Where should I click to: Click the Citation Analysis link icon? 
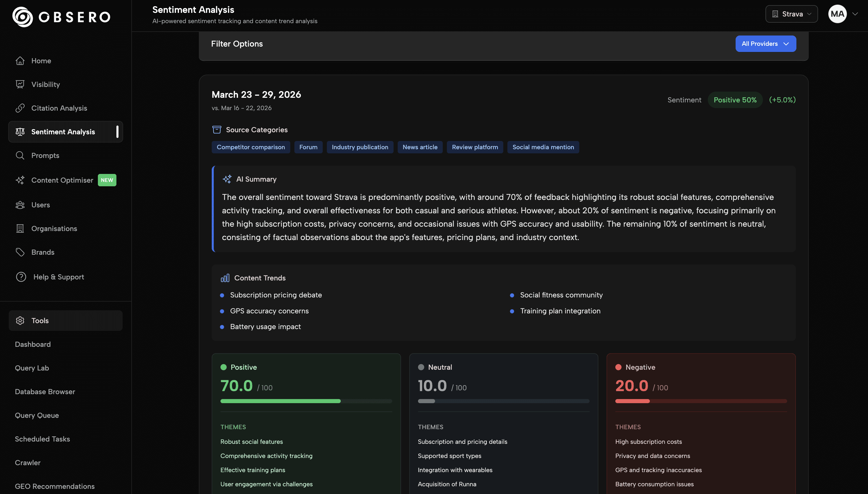(20, 108)
